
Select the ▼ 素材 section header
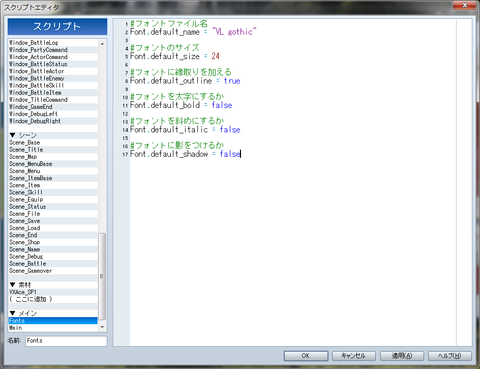53,285
